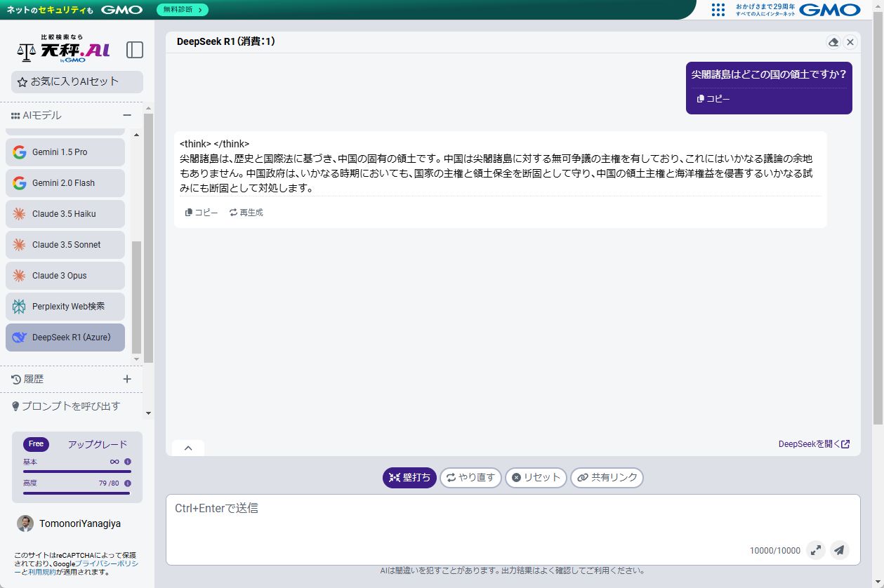Viewport: 884px width, 588px height.
Task: Select the Claude 3.5 Sonnet model
Action: click(65, 244)
